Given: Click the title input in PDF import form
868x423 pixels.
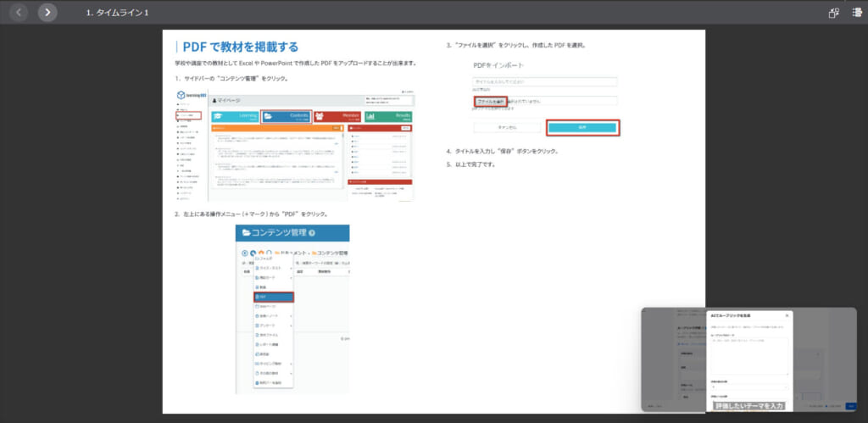Looking at the screenshot, I should pyautogui.click(x=544, y=82).
